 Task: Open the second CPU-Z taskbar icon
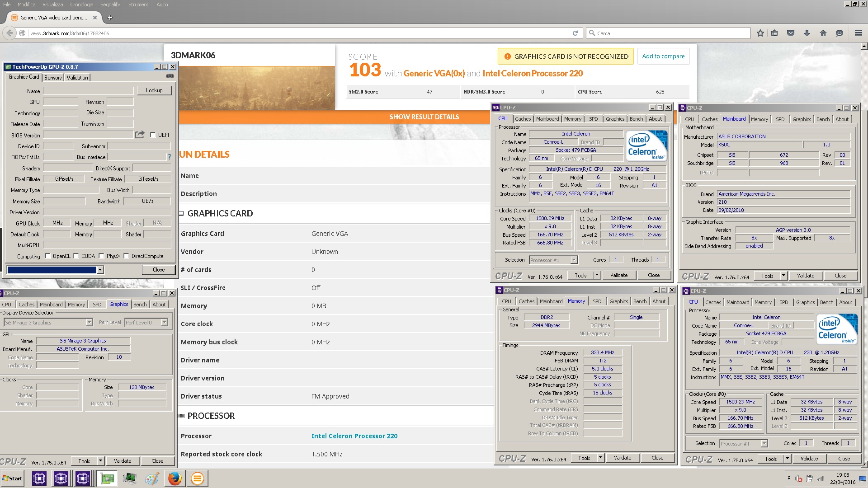[61, 478]
